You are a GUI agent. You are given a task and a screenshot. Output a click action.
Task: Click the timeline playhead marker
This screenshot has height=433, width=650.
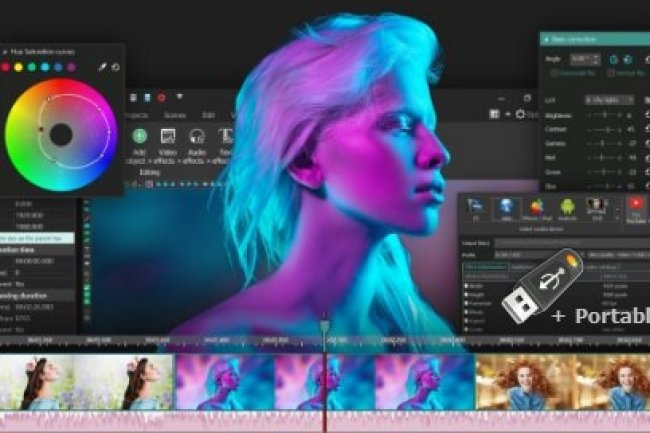coord(325,327)
